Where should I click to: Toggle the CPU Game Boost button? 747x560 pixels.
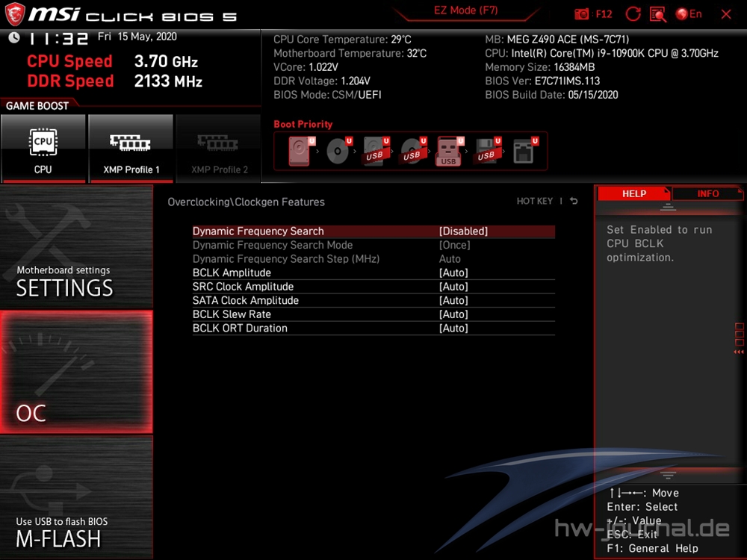[43, 149]
